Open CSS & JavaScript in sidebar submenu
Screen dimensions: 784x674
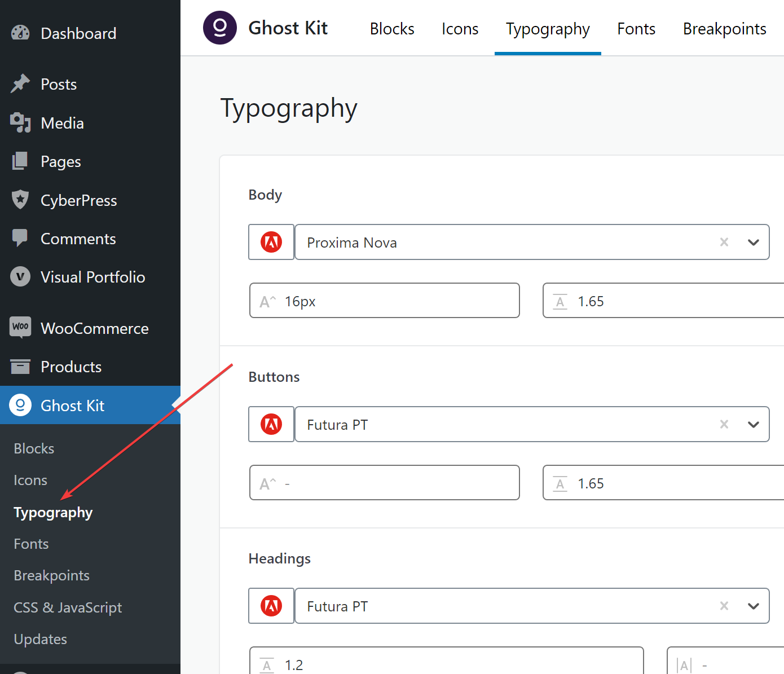68,607
